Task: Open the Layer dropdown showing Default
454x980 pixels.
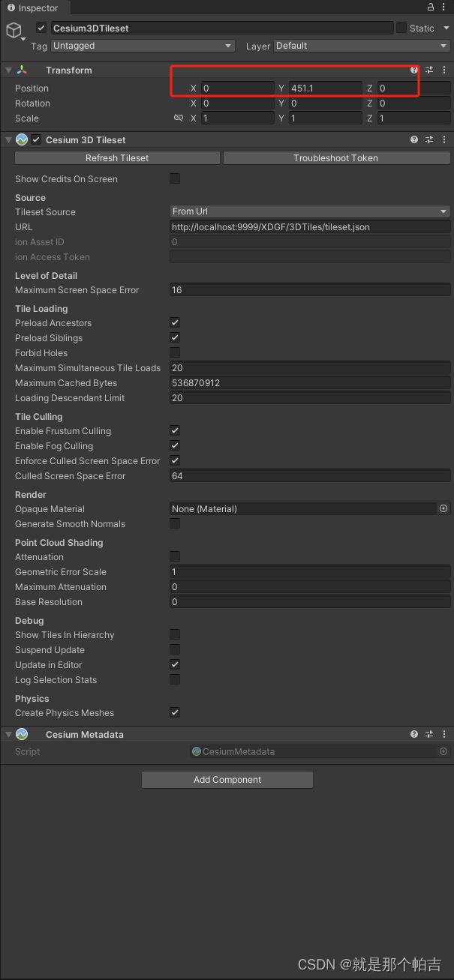Action: click(x=362, y=46)
